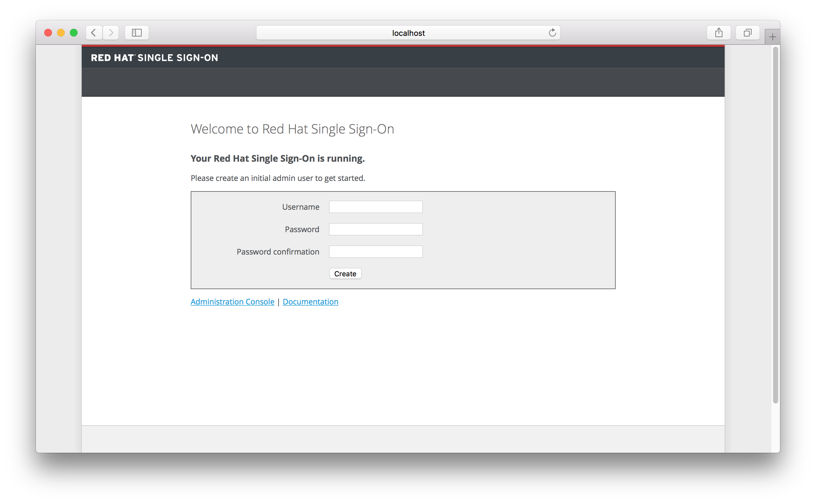
Task: Open the Administration Console link
Action: click(x=232, y=301)
